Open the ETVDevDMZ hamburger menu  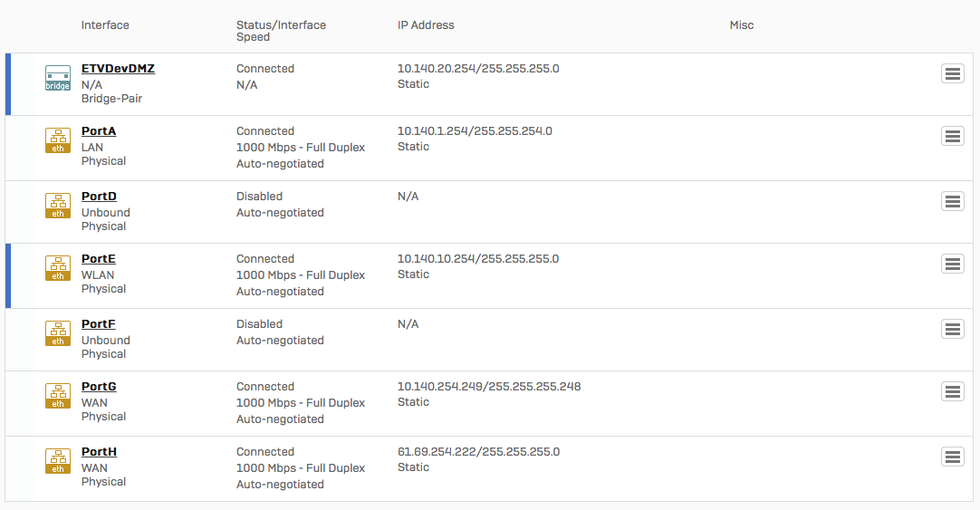[x=952, y=74]
